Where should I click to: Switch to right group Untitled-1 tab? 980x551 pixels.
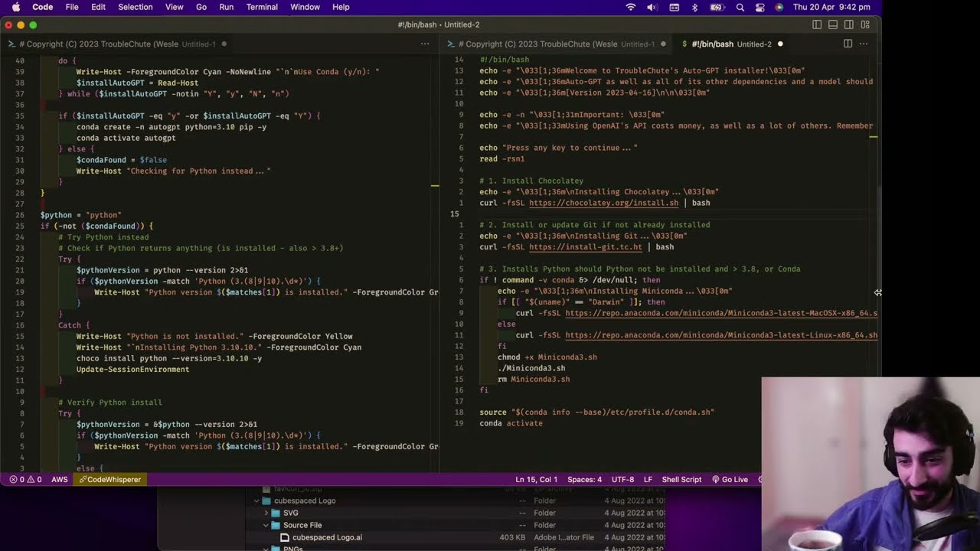(x=557, y=44)
